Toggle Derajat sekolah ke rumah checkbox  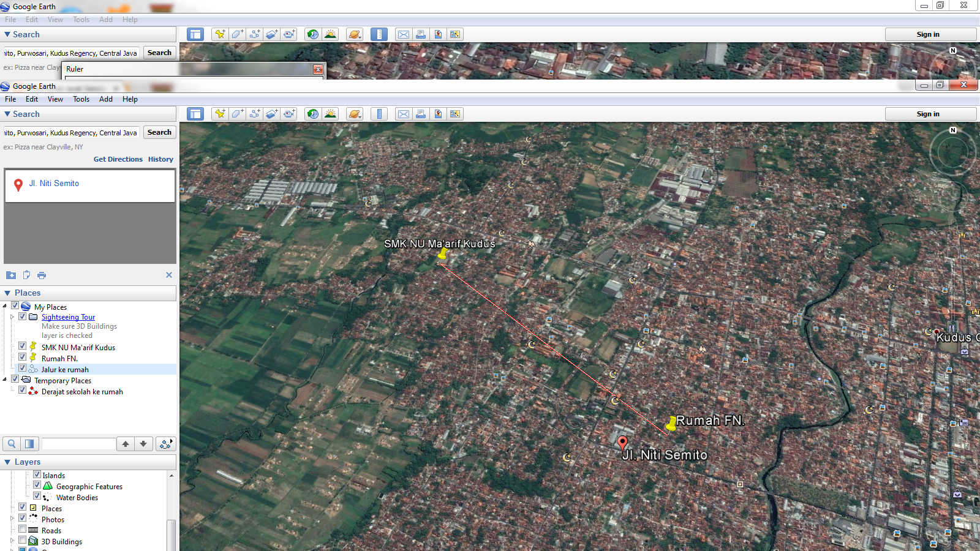click(22, 390)
